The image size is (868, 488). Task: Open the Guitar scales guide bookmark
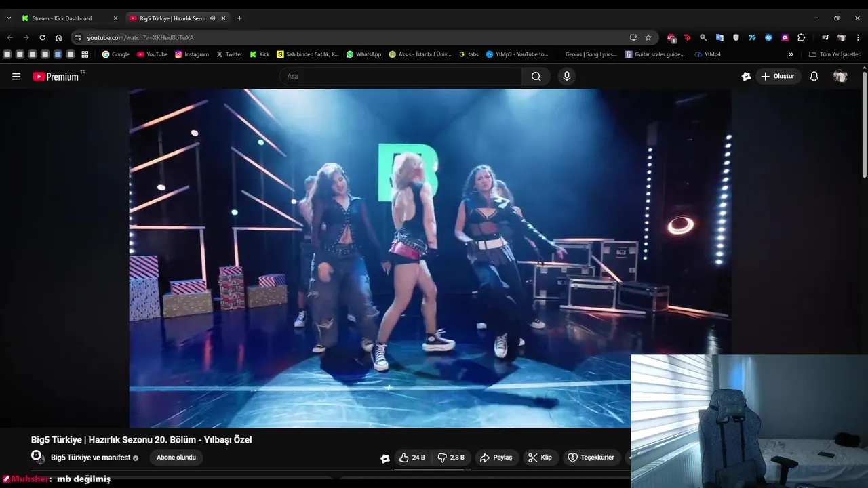coord(655,54)
